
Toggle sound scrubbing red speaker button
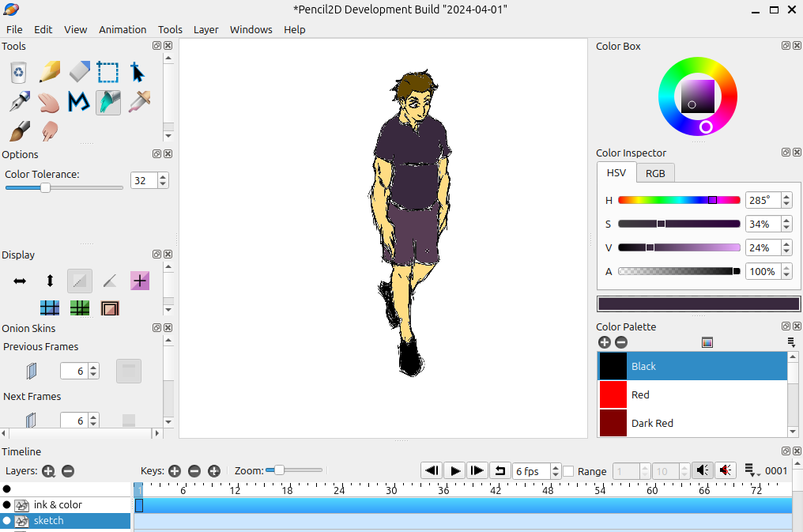click(726, 470)
